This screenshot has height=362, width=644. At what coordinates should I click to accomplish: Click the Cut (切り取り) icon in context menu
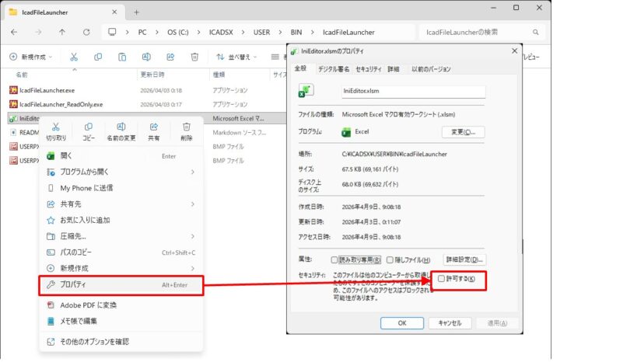click(56, 127)
